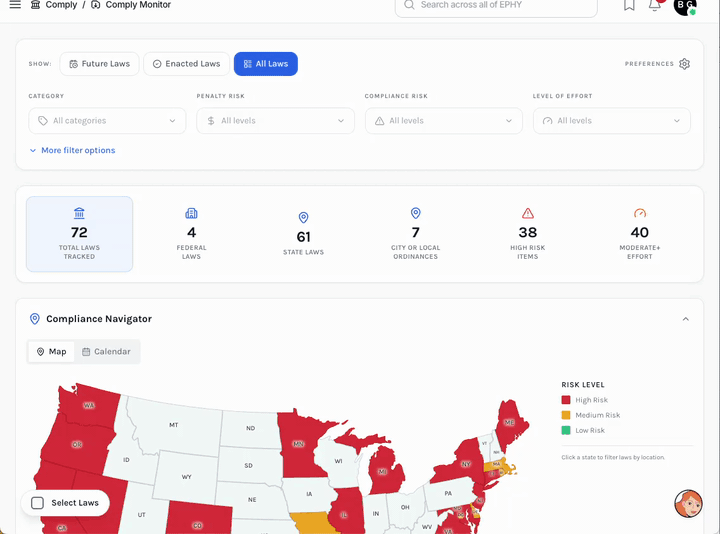Click Michigan (MI) on the map
The height and width of the screenshot is (534, 720).
[x=382, y=472]
